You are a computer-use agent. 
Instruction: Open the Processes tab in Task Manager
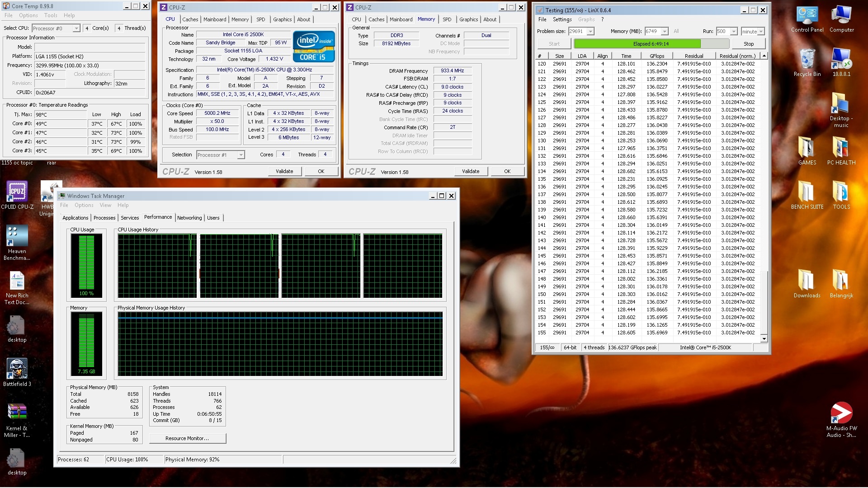[104, 218]
